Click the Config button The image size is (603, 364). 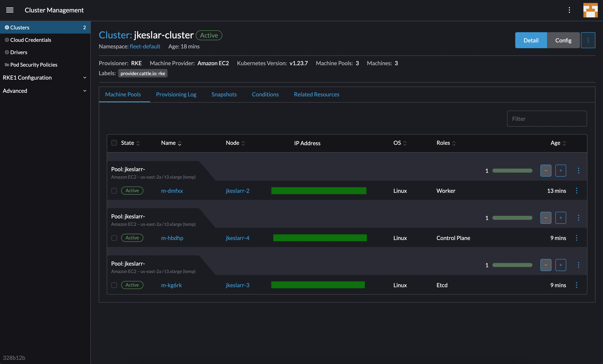coord(563,40)
